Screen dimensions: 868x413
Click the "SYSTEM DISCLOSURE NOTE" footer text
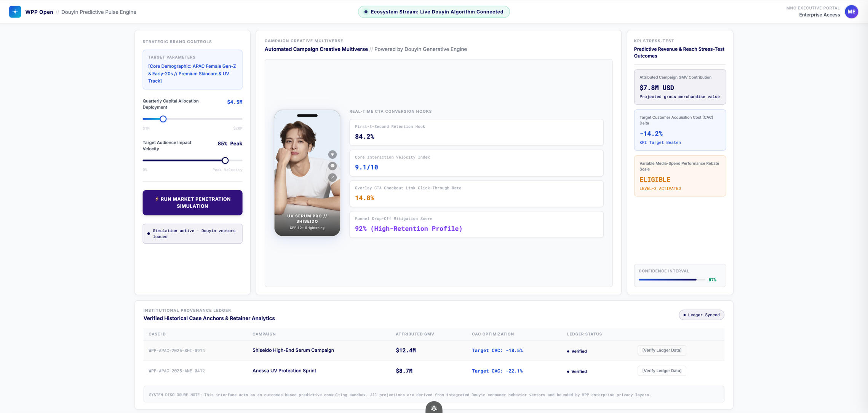point(400,395)
